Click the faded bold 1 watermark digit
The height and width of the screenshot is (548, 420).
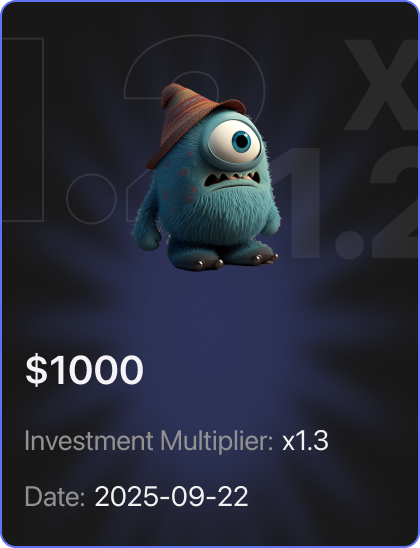(x=299, y=203)
